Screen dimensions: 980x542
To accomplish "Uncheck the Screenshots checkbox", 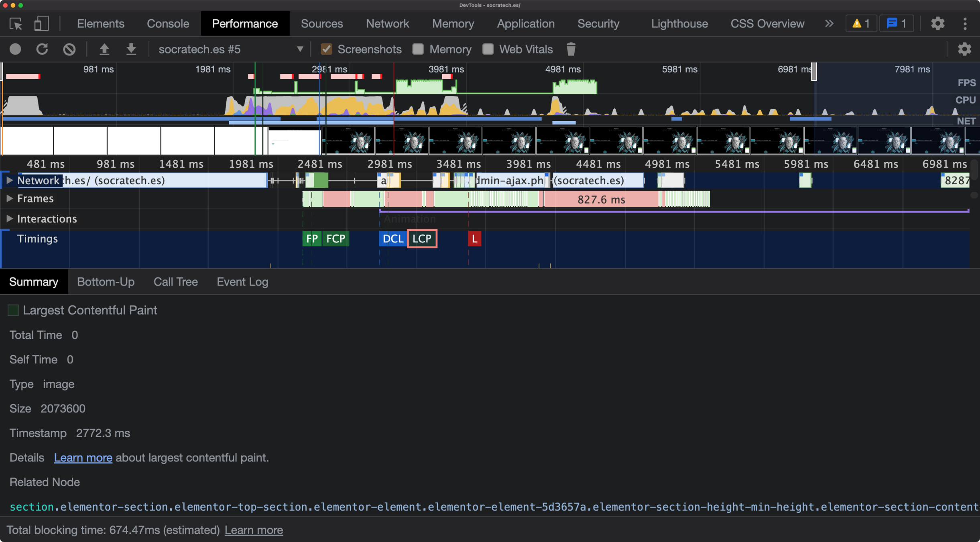I will (x=326, y=49).
